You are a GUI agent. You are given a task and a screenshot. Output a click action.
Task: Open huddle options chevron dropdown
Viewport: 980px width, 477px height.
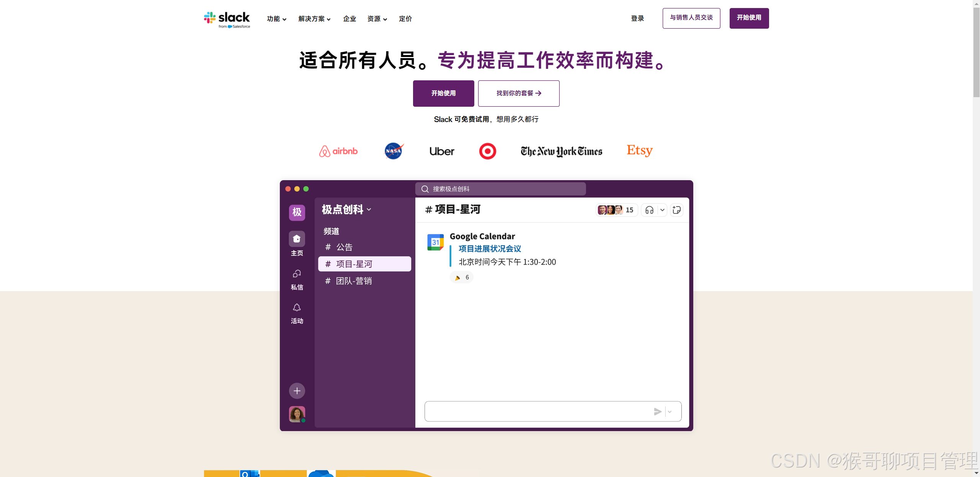pos(662,210)
